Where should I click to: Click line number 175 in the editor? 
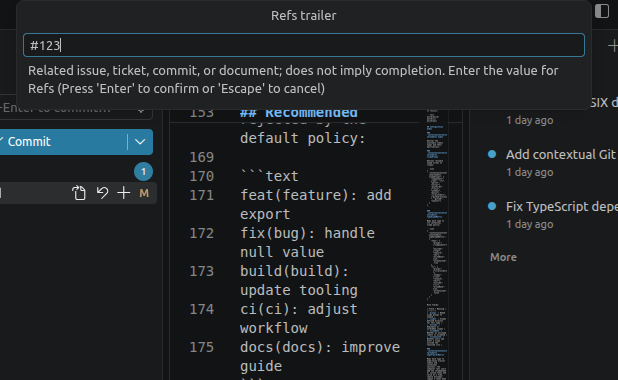coord(202,347)
